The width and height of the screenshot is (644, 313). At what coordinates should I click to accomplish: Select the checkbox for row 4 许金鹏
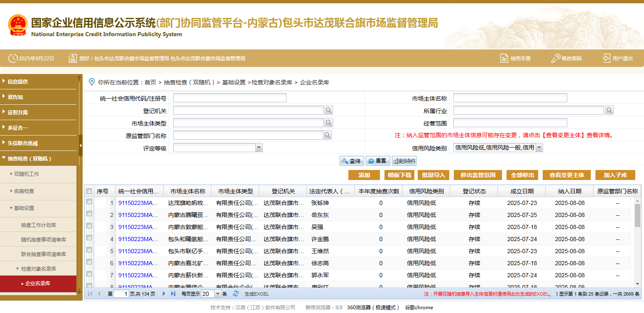(x=89, y=238)
